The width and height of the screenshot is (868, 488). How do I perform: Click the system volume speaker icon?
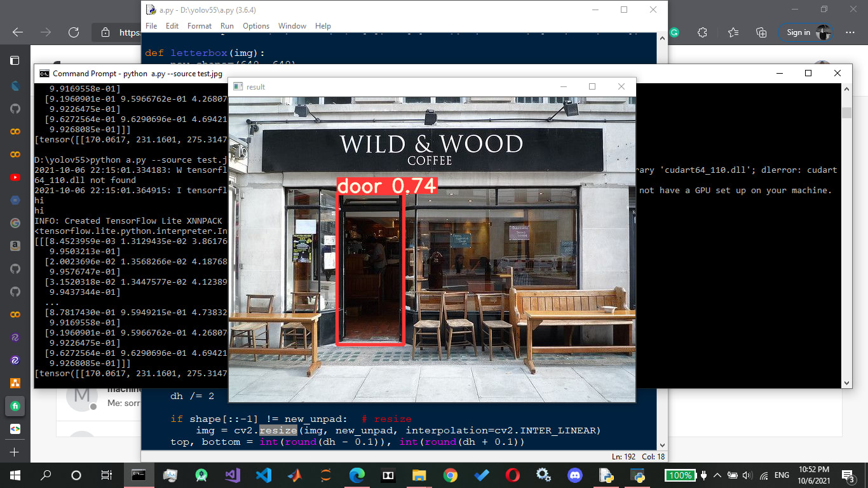[747, 475]
